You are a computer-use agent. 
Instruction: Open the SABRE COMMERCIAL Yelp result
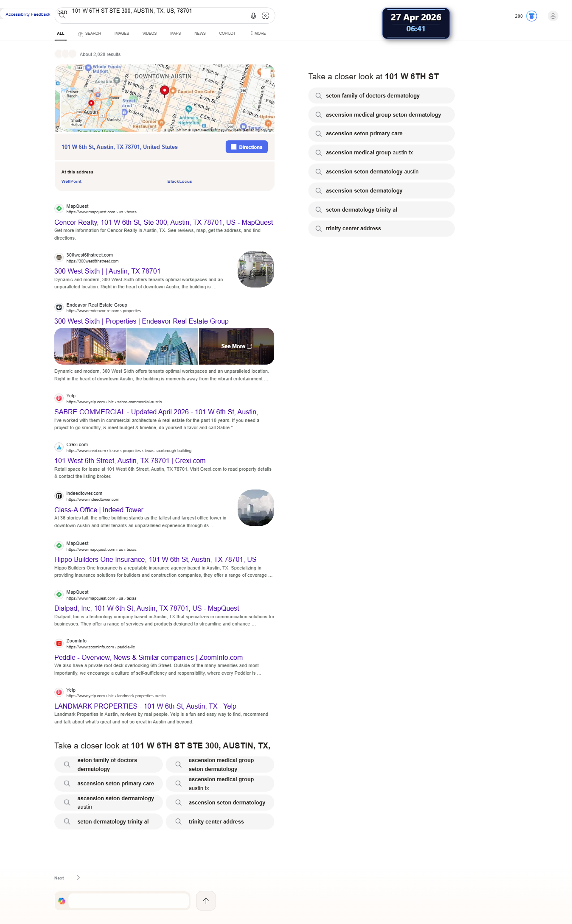160,412
